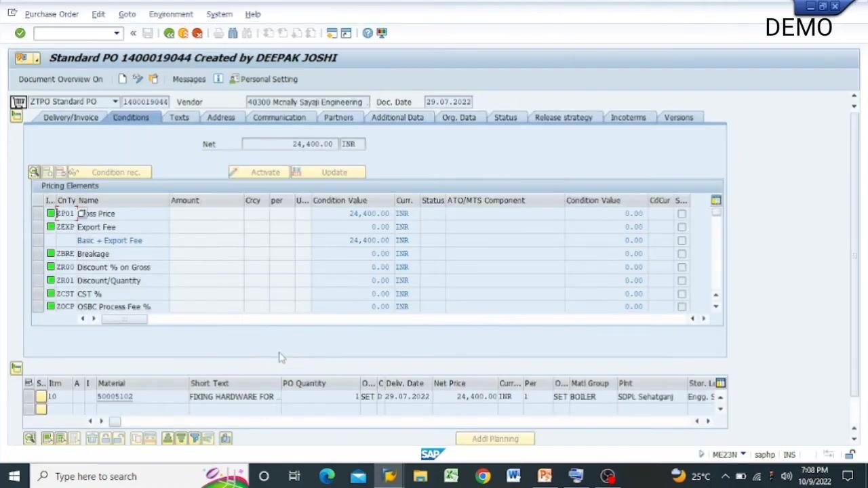Tick the checkbox in the Discount/Quantity row
Image resolution: width=868 pixels, height=488 pixels.
(682, 281)
